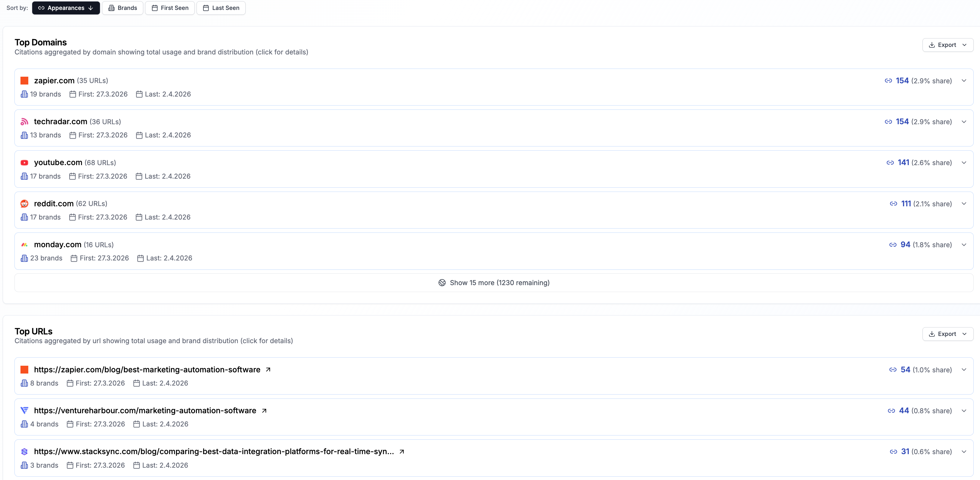Click the monday.com favicon icon
This screenshot has width=980, height=480.
pyautogui.click(x=24, y=245)
